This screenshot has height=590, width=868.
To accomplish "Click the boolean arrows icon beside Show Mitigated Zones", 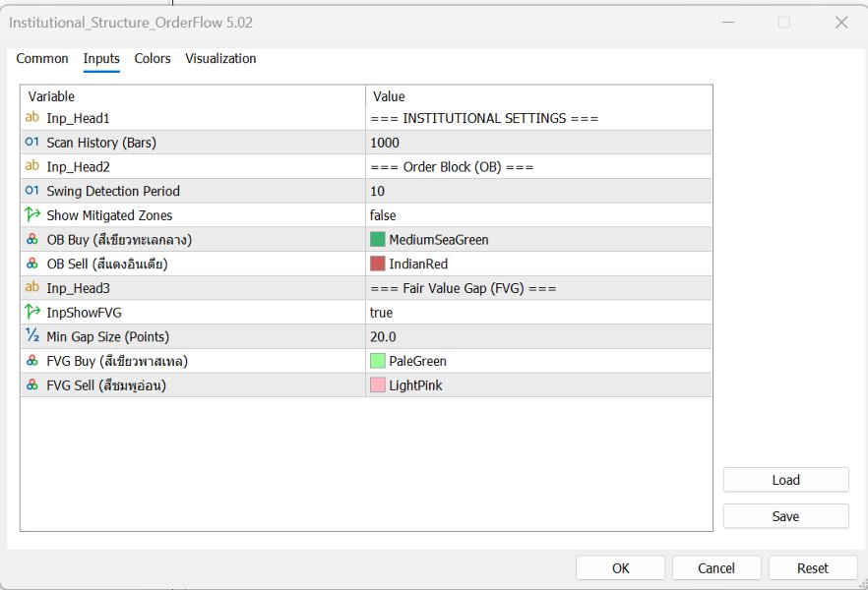I will click(x=32, y=214).
